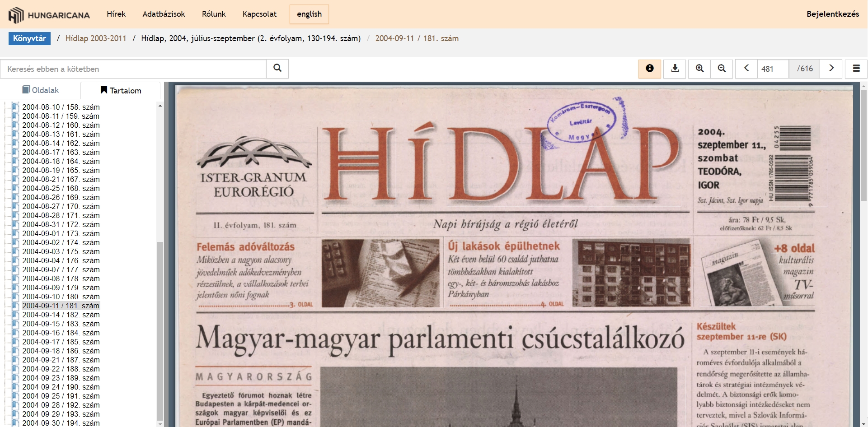Open the Rólunk menu item
868x427 pixels.
(214, 14)
